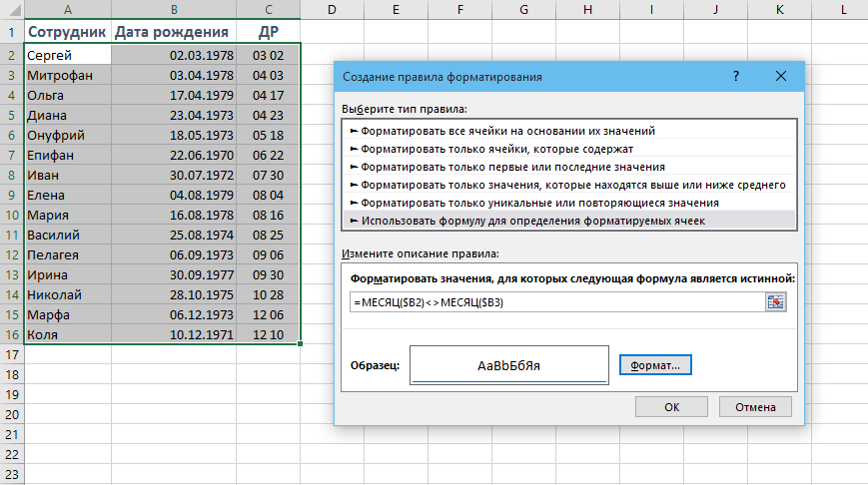The width and height of the screenshot is (868, 485).
Task: Select 'Использовать формулу для определения форматируемых ячеек'
Action: [x=532, y=221]
